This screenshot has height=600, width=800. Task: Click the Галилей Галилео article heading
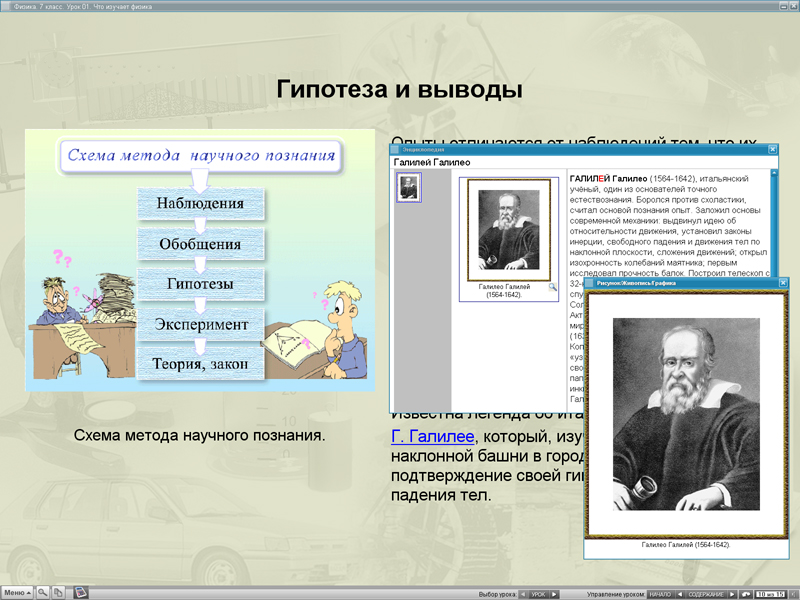(x=430, y=161)
